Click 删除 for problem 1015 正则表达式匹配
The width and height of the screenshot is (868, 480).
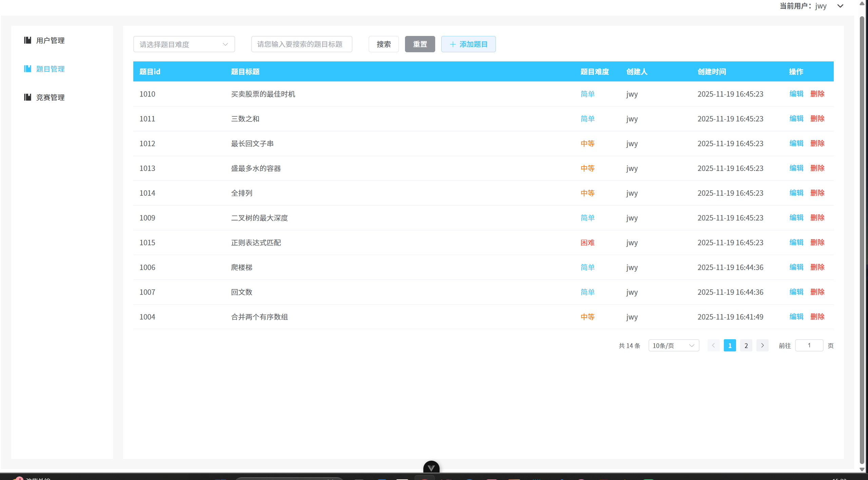click(817, 242)
